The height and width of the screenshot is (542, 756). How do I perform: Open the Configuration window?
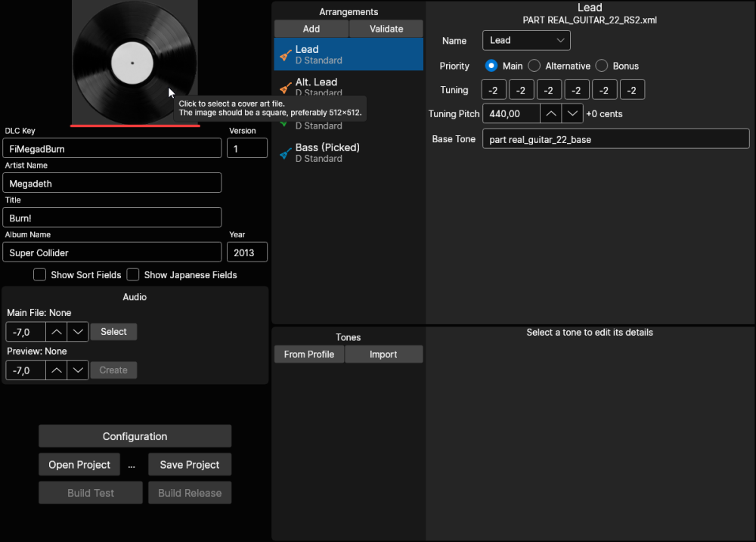click(x=135, y=436)
